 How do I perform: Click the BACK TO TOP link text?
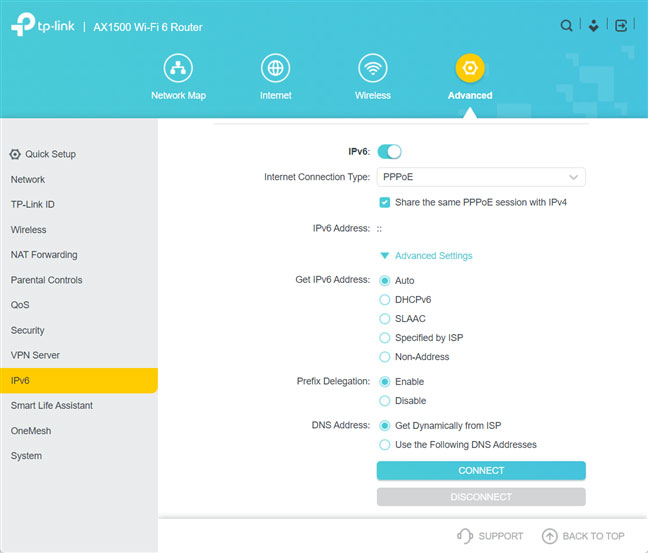pos(593,536)
